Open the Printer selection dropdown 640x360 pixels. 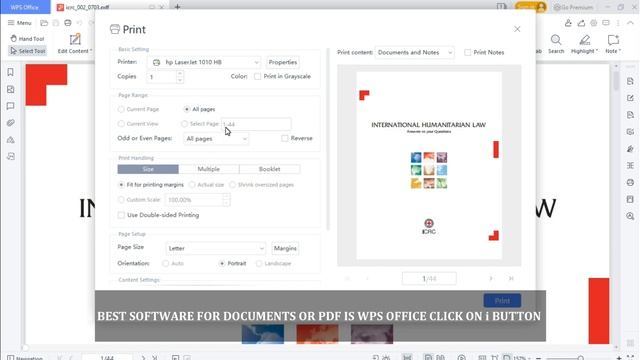204,62
